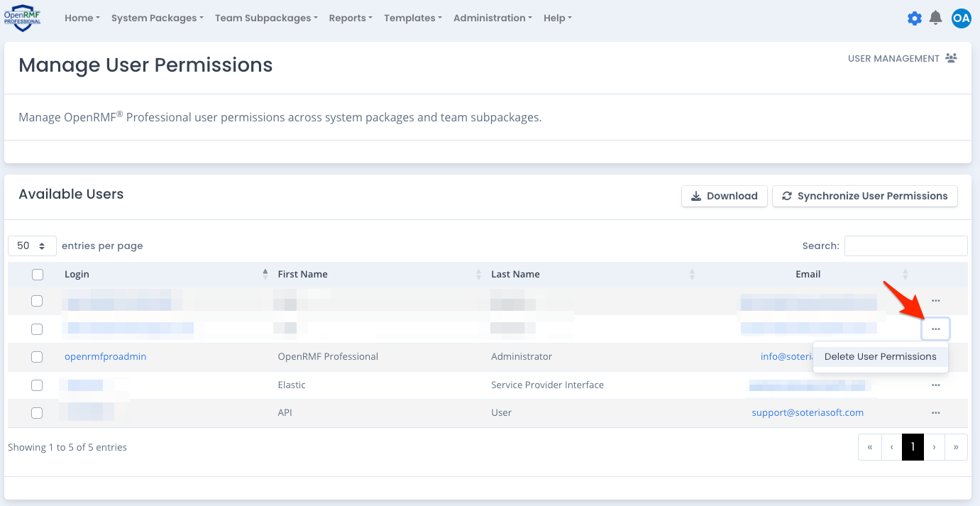Toggle the select-all header checkbox
980x506 pixels.
click(38, 275)
